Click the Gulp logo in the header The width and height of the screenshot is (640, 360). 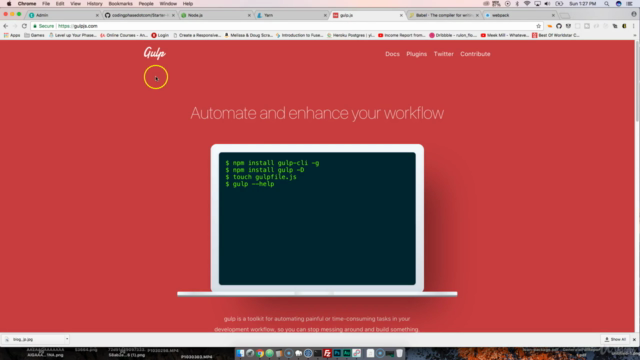tap(154, 53)
